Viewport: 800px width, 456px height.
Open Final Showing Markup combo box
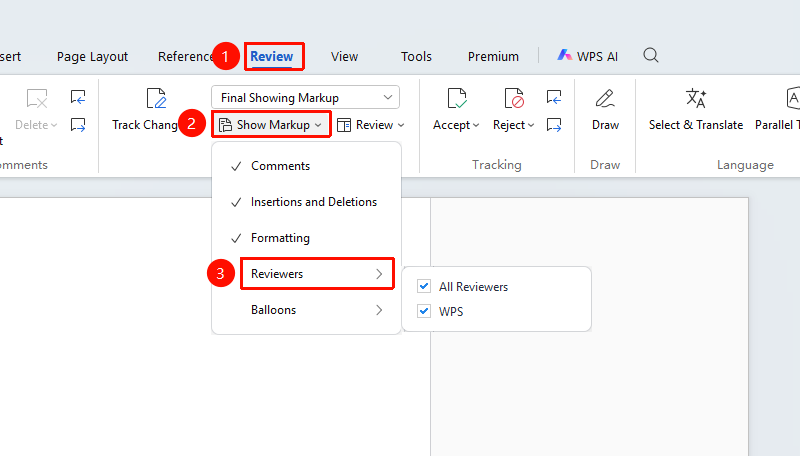[x=305, y=97]
